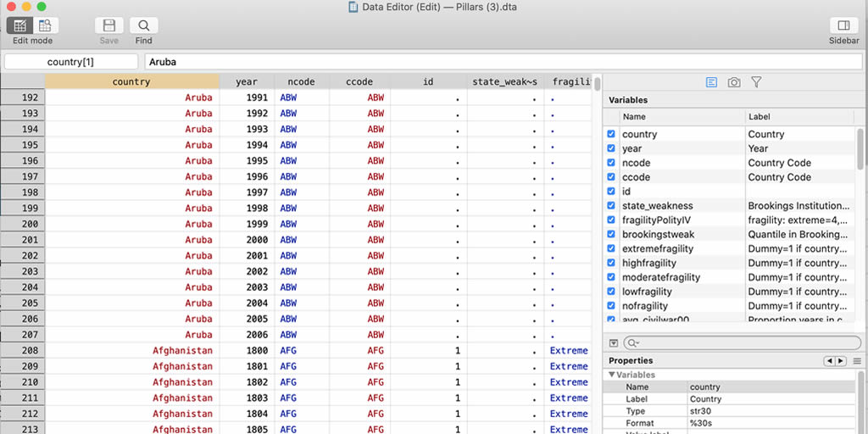Select id cell value 1 in row 209
This screenshot has height=434, width=868.
(x=428, y=366)
